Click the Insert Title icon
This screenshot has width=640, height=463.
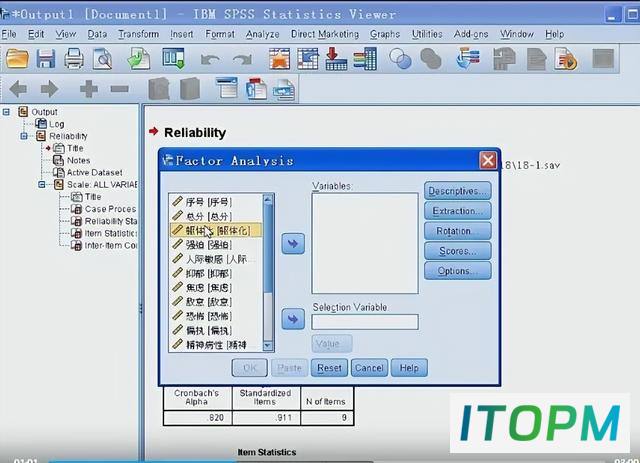point(256,89)
